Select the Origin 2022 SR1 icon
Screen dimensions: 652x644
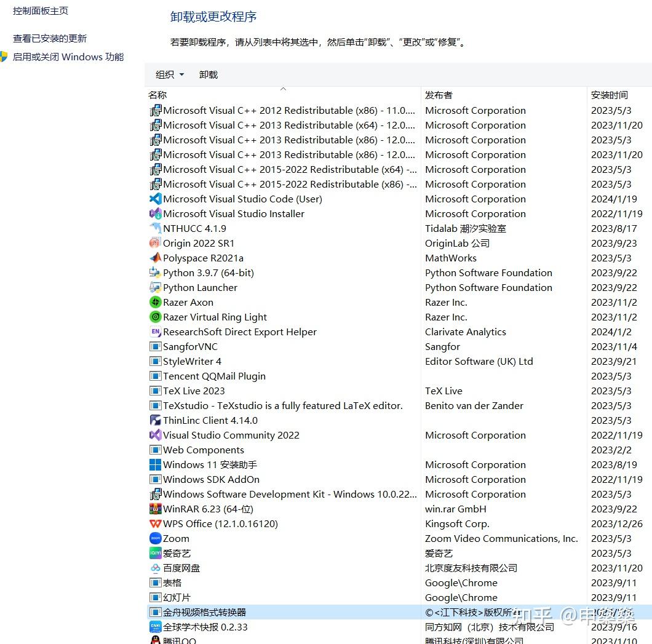(155, 243)
